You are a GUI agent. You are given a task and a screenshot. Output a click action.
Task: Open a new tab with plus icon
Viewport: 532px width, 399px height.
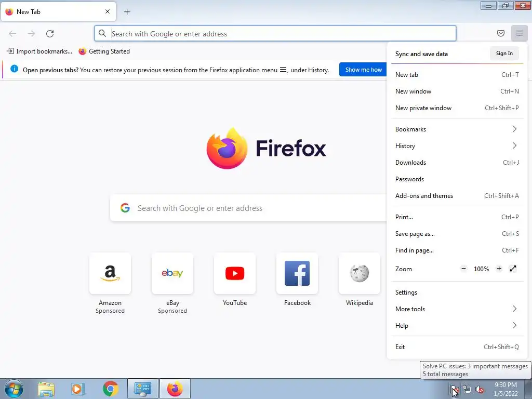(127, 12)
